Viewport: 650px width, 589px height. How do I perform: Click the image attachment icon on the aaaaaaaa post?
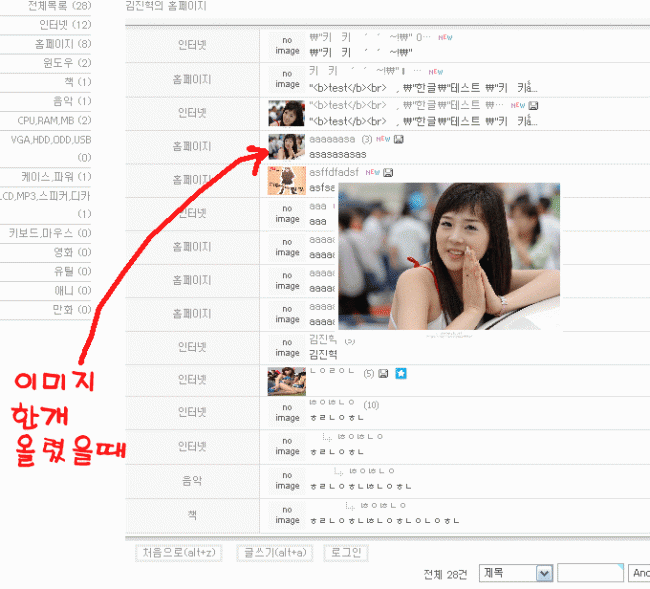[399, 139]
